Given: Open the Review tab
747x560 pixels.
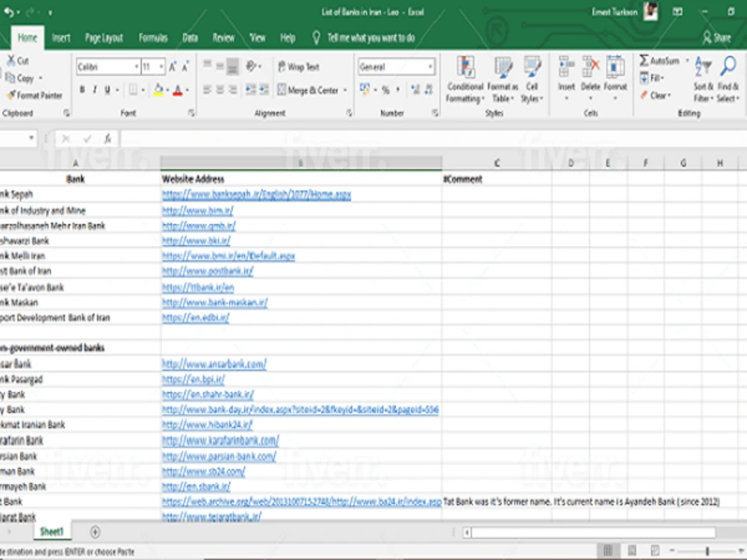Looking at the screenshot, I should click(223, 37).
